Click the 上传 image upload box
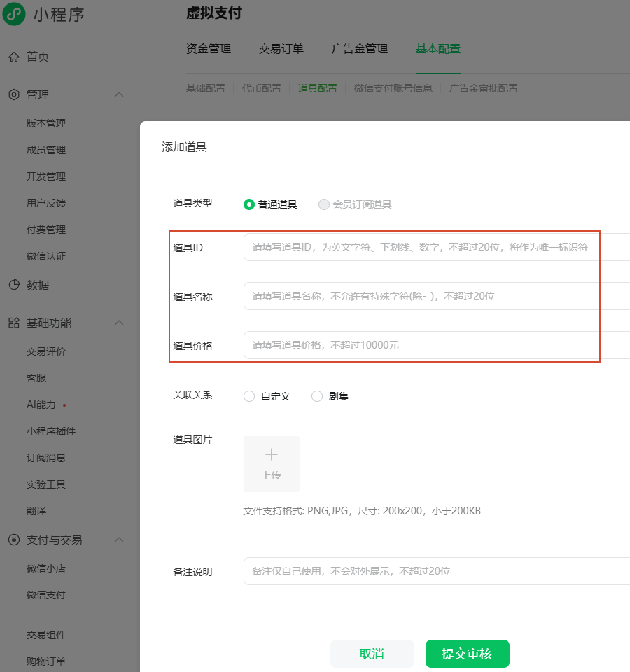 (x=272, y=464)
